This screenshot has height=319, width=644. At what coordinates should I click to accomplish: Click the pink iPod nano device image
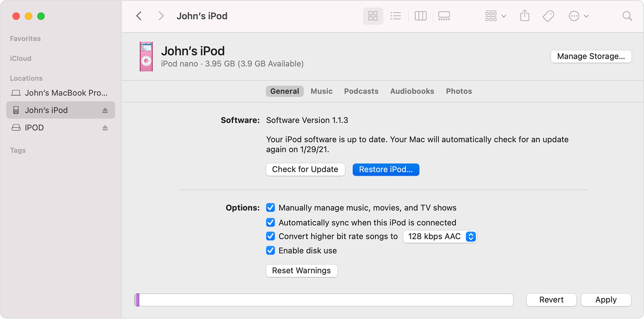click(x=146, y=57)
